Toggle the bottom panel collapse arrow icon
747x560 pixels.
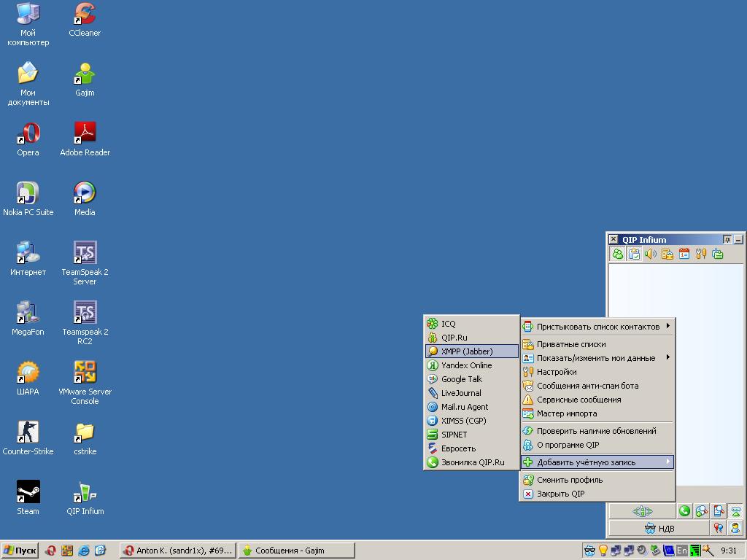[x=735, y=511]
